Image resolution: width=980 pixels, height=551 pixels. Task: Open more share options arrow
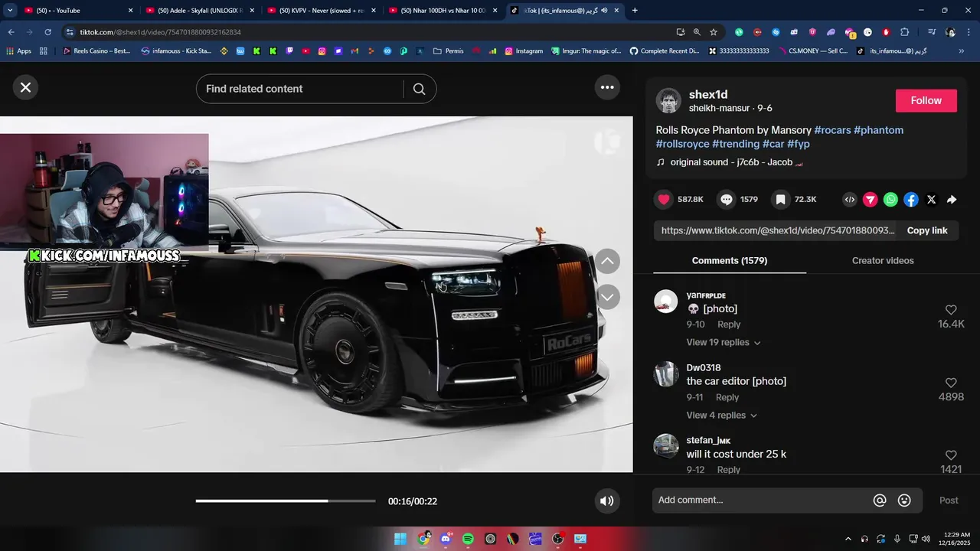pyautogui.click(x=952, y=200)
